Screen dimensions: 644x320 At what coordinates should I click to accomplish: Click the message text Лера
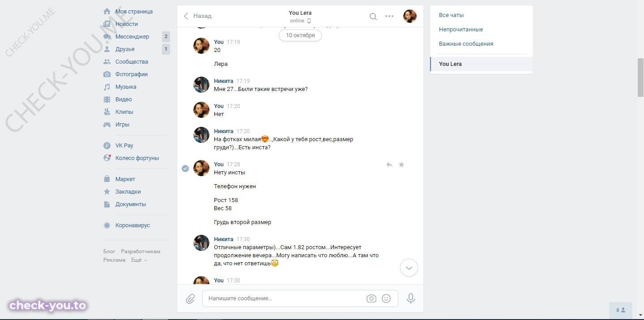tap(221, 64)
